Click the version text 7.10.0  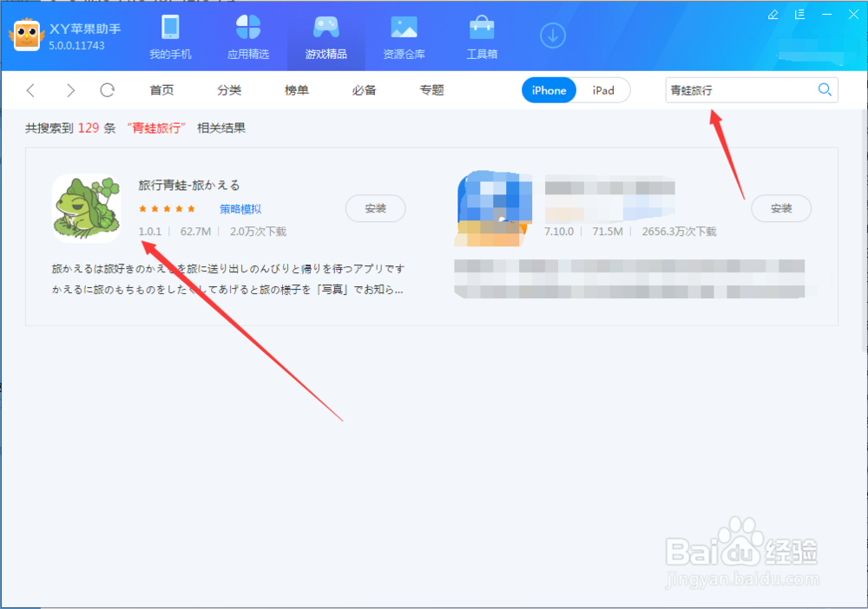[x=558, y=232]
